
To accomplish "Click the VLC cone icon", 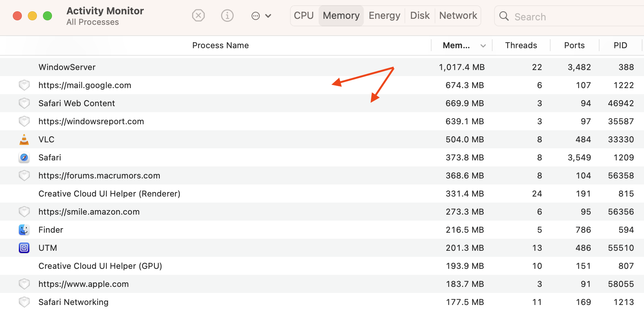I will pos(24,139).
